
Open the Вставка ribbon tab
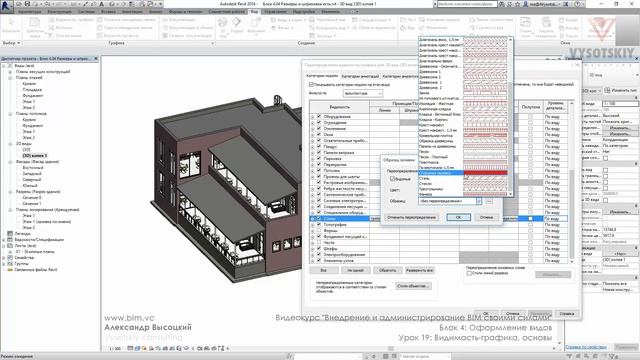pyautogui.click(x=108, y=11)
